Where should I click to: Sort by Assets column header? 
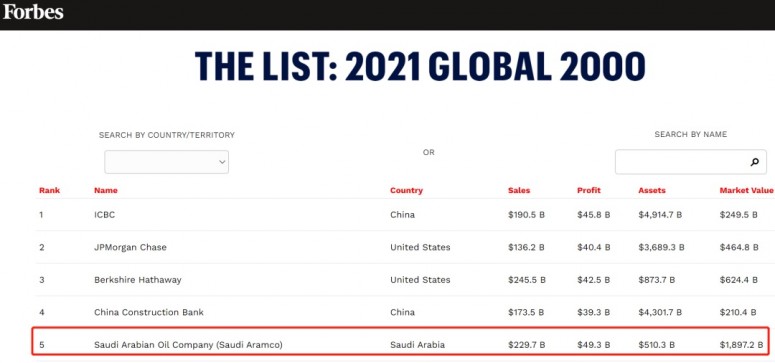click(652, 190)
